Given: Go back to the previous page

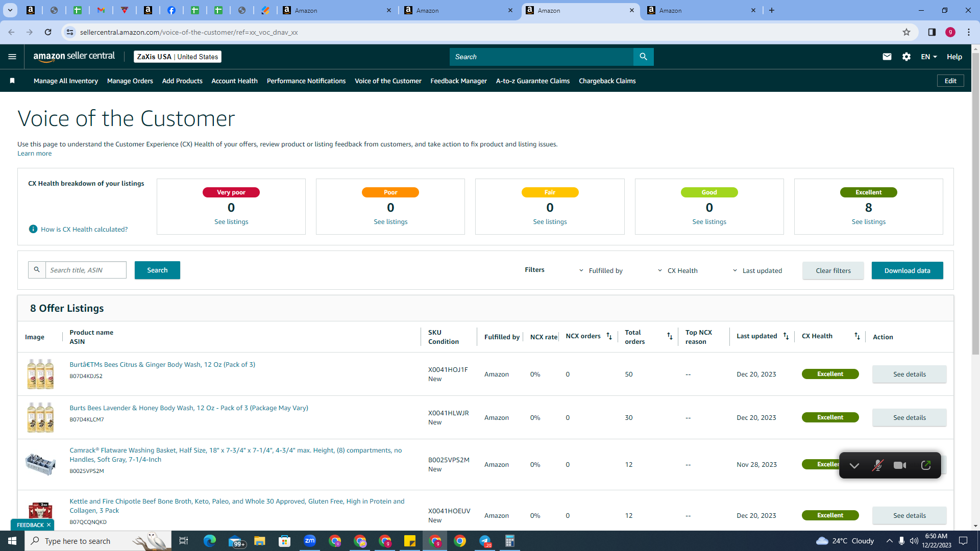Looking at the screenshot, I should click(x=11, y=32).
